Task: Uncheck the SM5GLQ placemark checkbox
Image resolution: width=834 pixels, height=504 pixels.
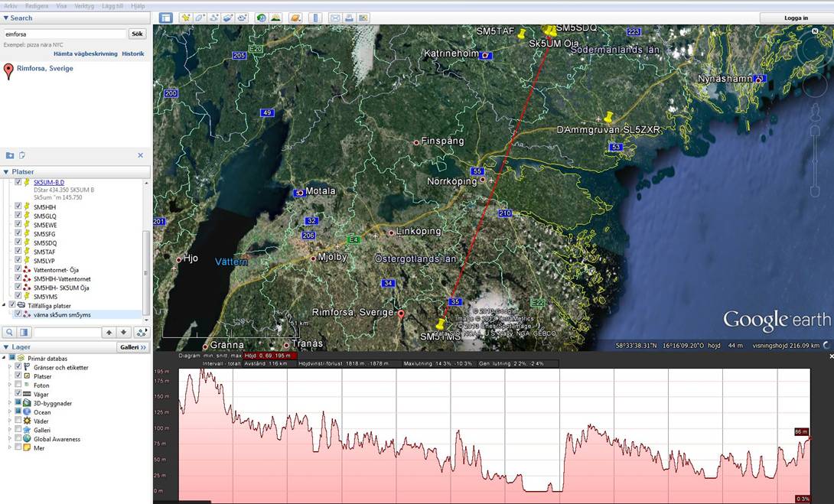Action: (x=18, y=216)
